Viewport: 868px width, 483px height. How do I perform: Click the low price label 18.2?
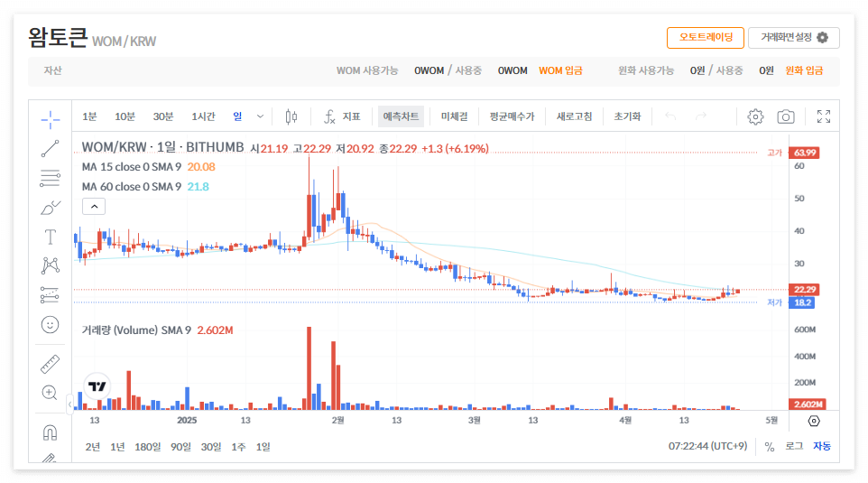tap(801, 302)
